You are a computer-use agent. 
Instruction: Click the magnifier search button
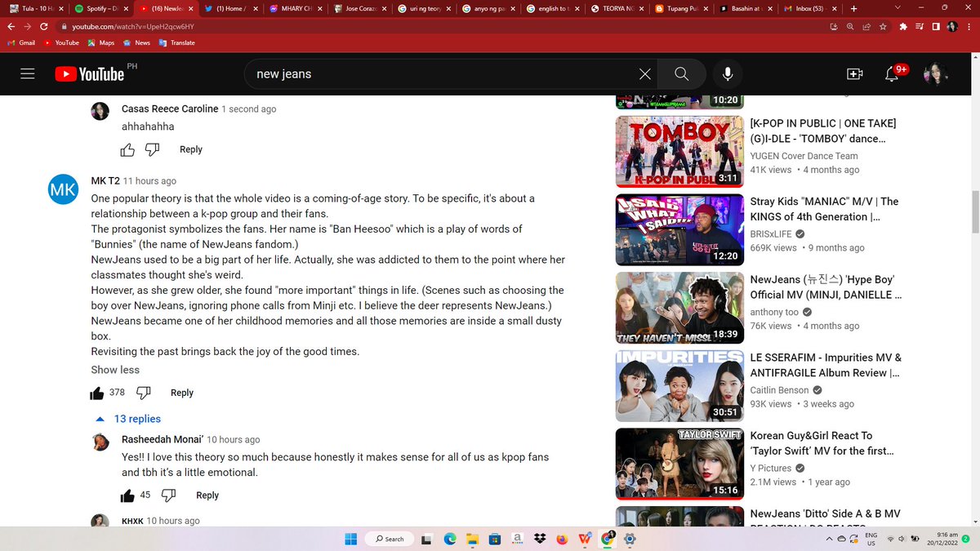(681, 73)
